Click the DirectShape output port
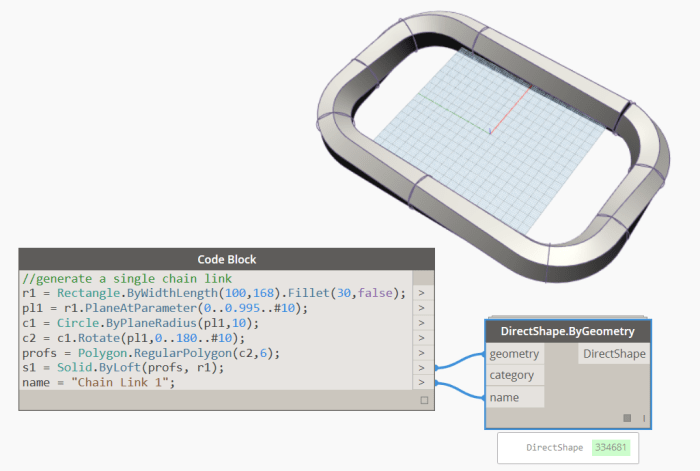 614,354
